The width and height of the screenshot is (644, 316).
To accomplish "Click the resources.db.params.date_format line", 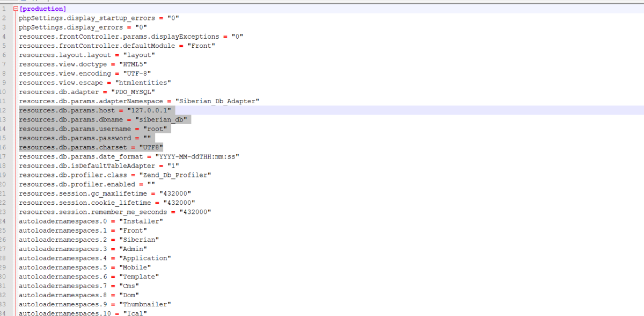I will click(129, 156).
